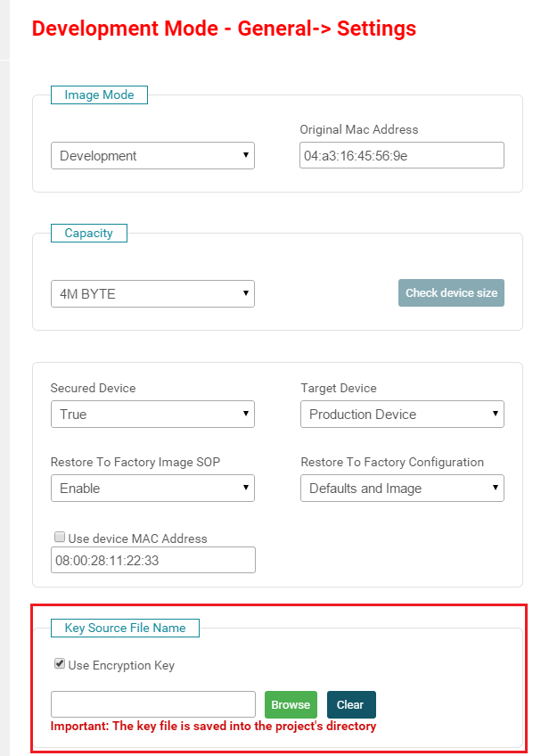Expand Restore To Factory Configuration dropdown
This screenshot has width=541, height=756.
tap(402, 488)
